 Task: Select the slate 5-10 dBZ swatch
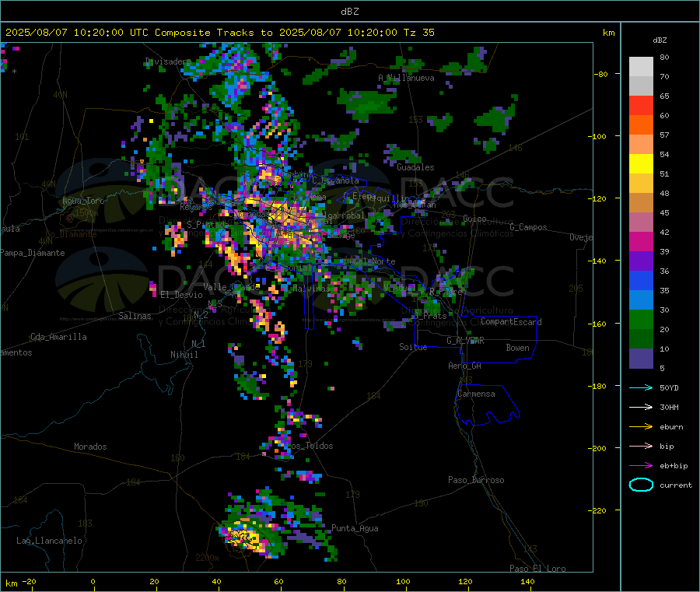(641, 359)
